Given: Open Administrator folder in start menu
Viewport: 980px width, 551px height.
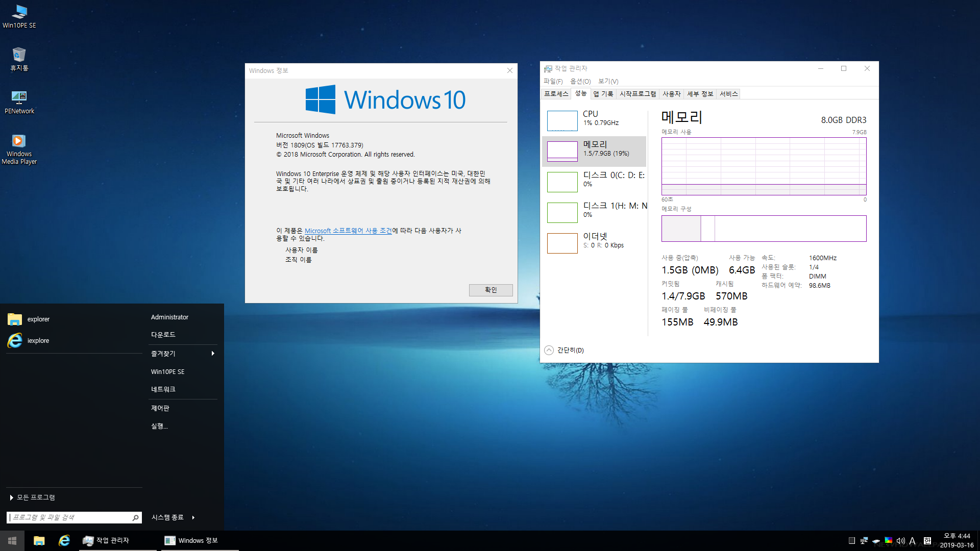Looking at the screenshot, I should (169, 317).
